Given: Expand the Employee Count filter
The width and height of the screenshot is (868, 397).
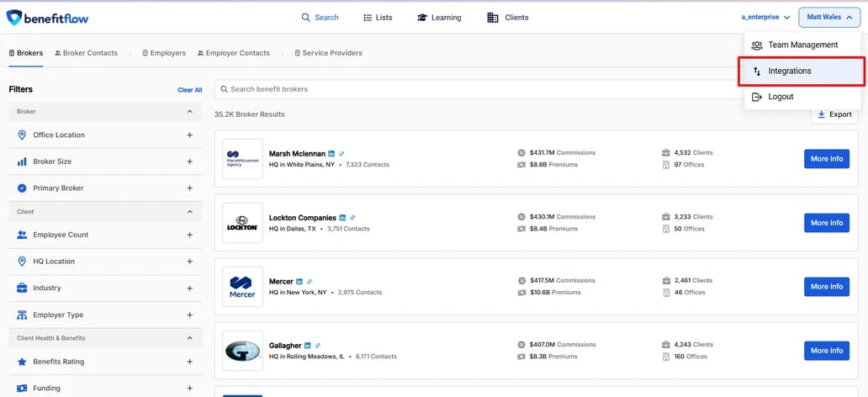Looking at the screenshot, I should (x=190, y=235).
